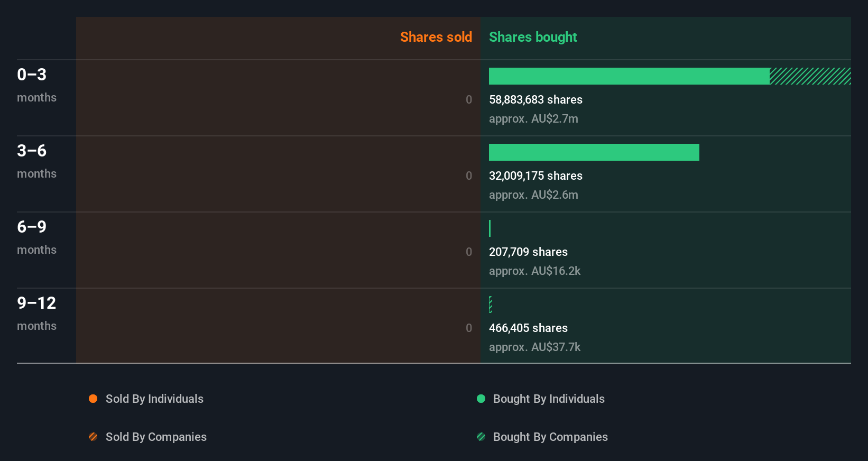Click the sold zero in 9–12 months row
Screen dimensions: 868x461
pos(469,328)
